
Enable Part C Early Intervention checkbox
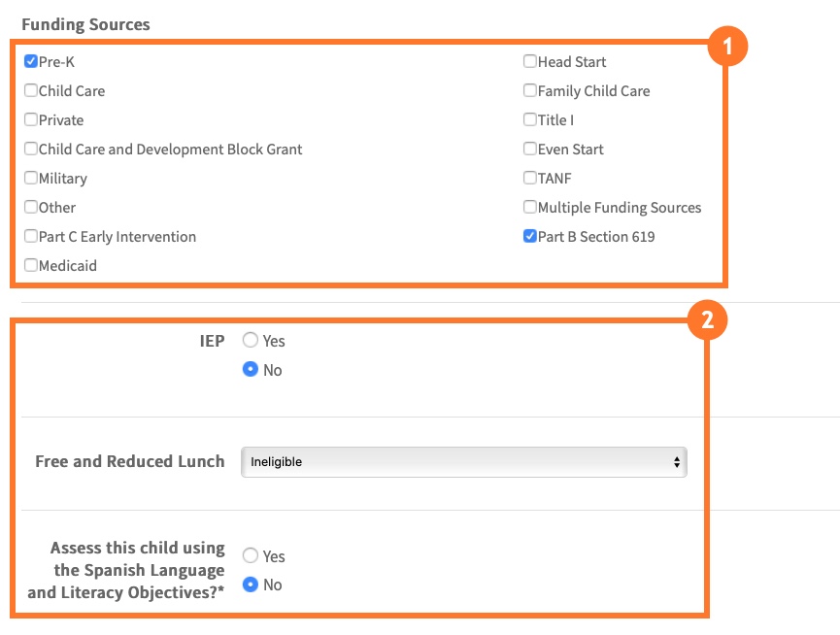click(x=31, y=237)
